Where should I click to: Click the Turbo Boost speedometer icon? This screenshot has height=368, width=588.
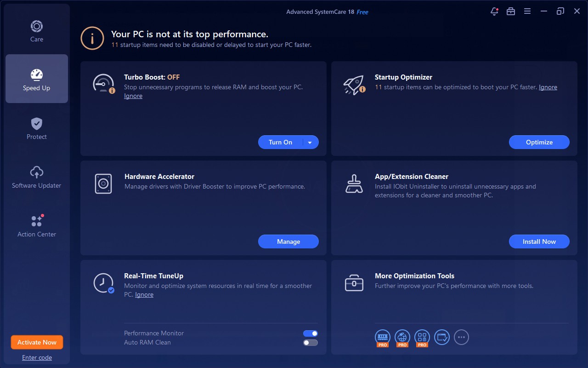click(x=103, y=84)
